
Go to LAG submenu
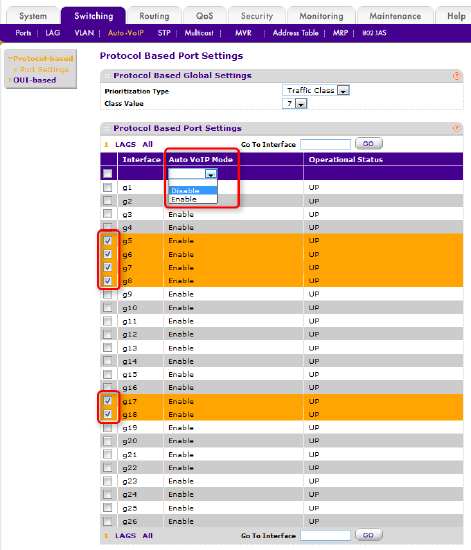(x=53, y=33)
